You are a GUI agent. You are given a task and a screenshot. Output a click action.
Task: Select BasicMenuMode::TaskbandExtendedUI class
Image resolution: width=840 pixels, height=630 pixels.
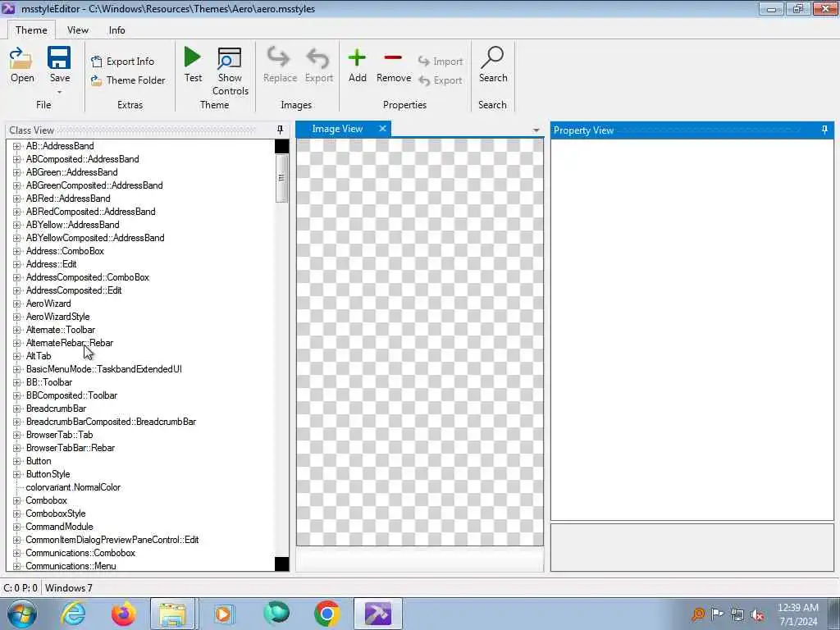pyautogui.click(x=103, y=369)
